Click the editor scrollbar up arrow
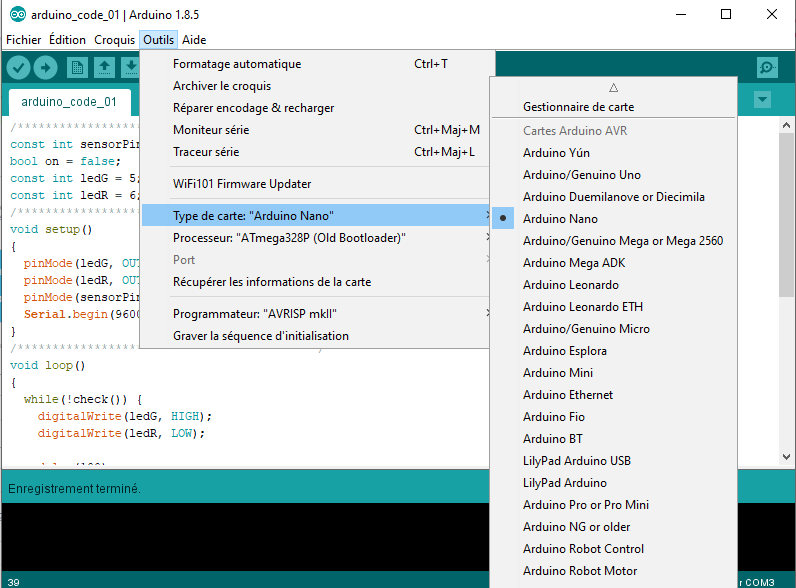This screenshot has width=796, height=588. 786,125
